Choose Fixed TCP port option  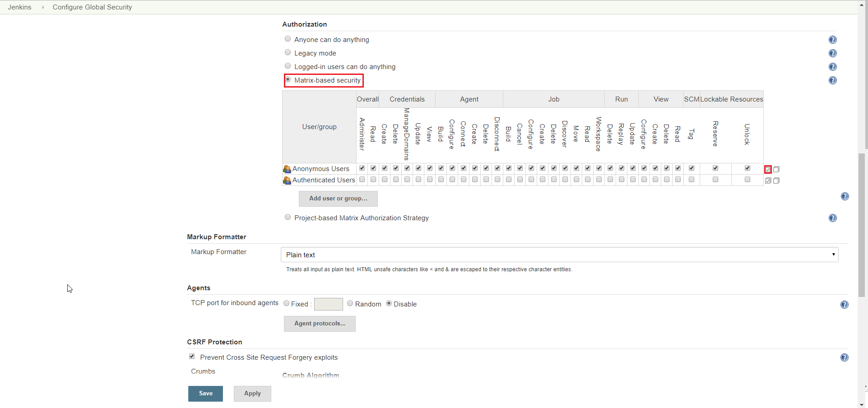tap(286, 303)
